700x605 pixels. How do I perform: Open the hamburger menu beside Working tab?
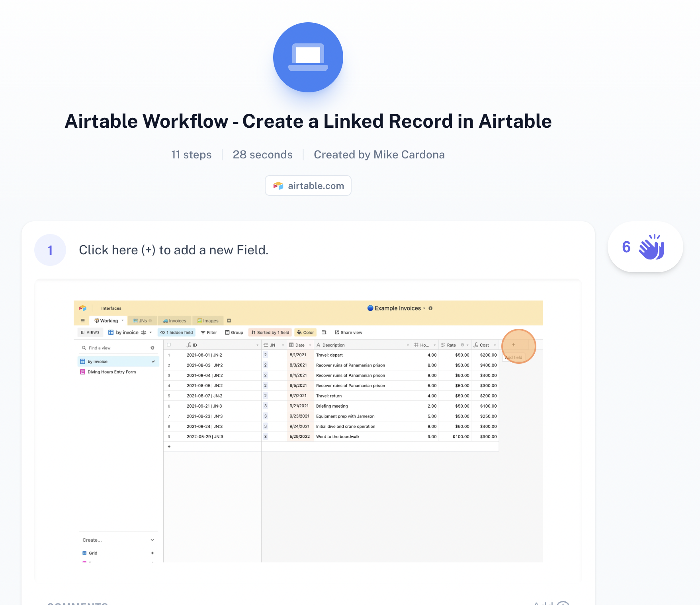point(83,320)
